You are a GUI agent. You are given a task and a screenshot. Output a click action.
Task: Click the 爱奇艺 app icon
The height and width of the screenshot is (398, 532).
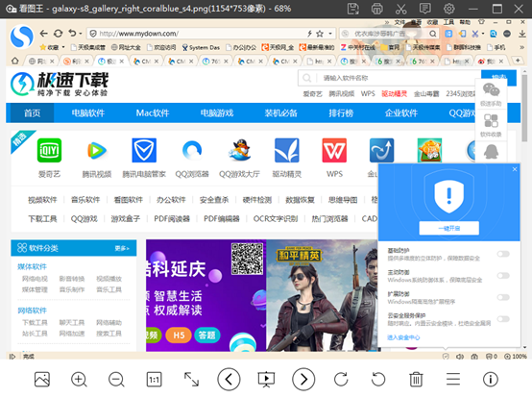point(49,150)
